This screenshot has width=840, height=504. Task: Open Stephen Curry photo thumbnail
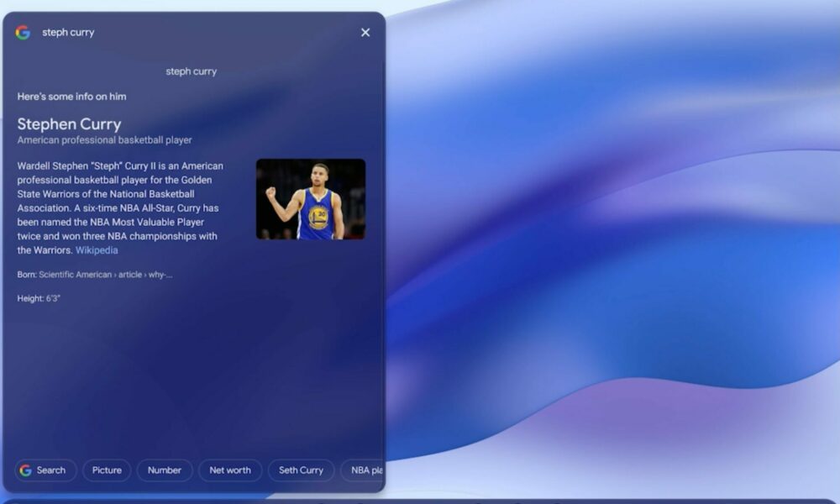pos(311,199)
